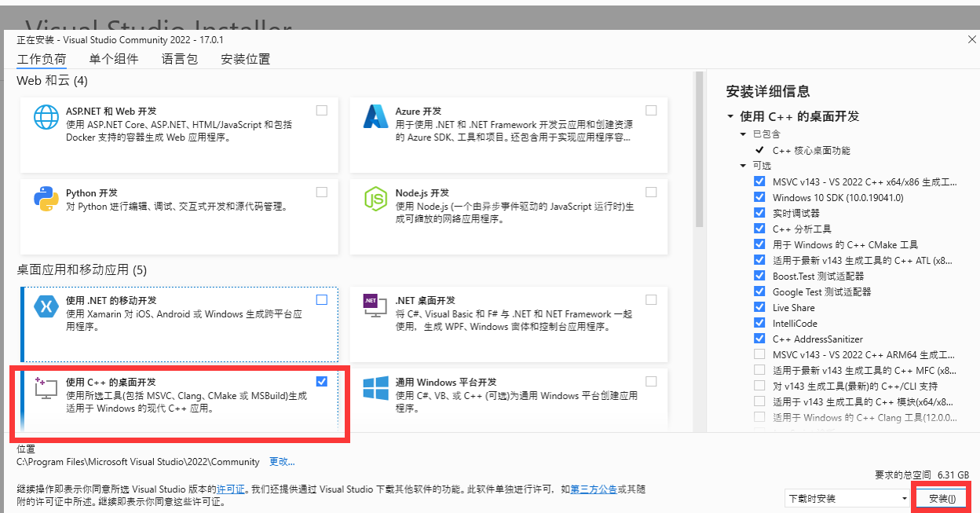Click the Node.js hexagon icon

(375, 199)
